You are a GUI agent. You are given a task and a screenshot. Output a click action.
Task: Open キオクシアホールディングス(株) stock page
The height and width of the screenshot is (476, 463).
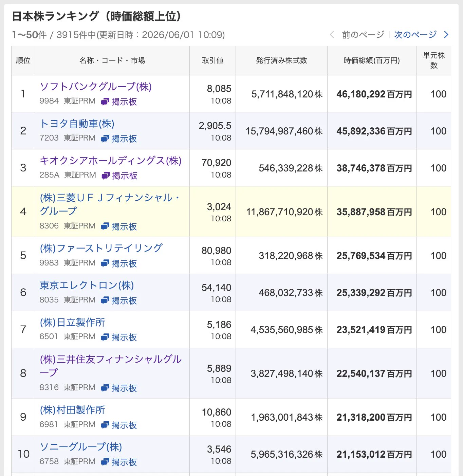[111, 161]
